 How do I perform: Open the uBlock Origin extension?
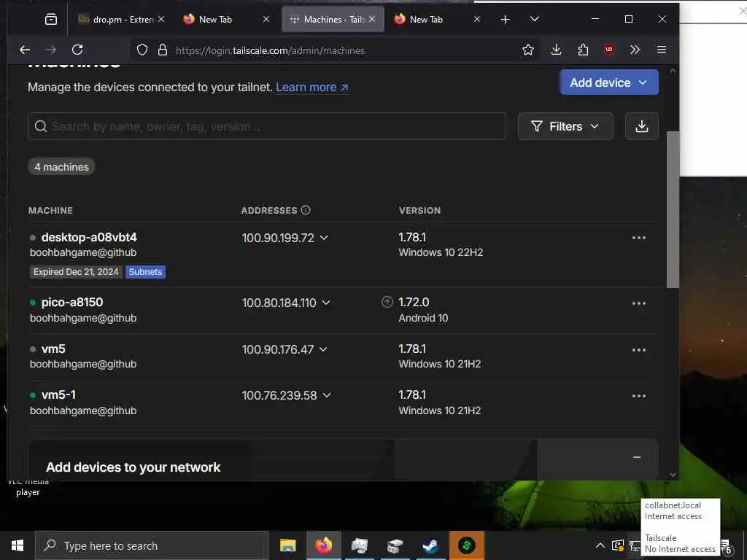tap(609, 50)
